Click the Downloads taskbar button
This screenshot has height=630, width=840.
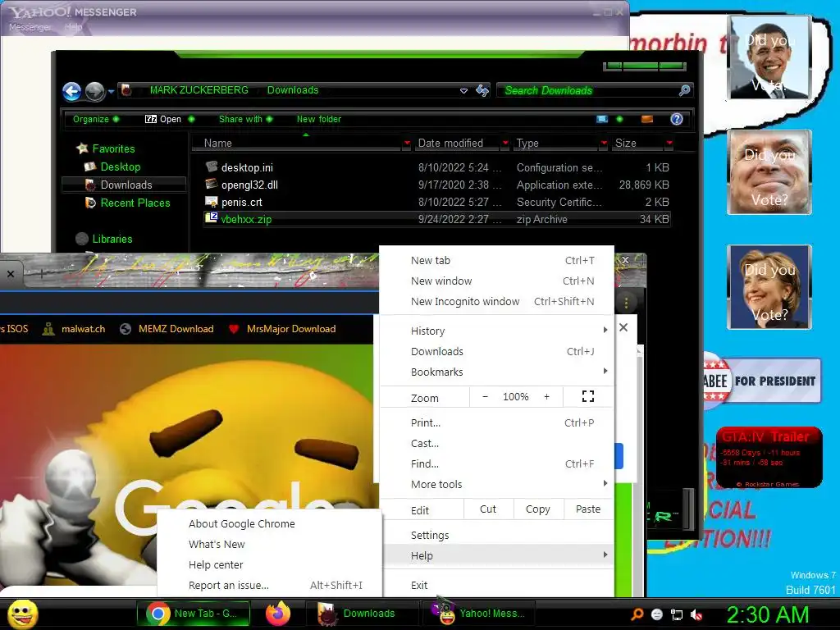(x=362, y=614)
